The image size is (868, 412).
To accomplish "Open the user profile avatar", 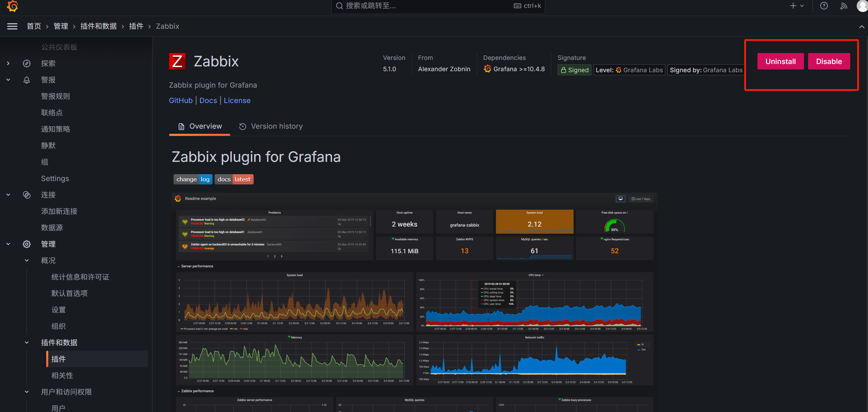I will pyautogui.click(x=862, y=6).
